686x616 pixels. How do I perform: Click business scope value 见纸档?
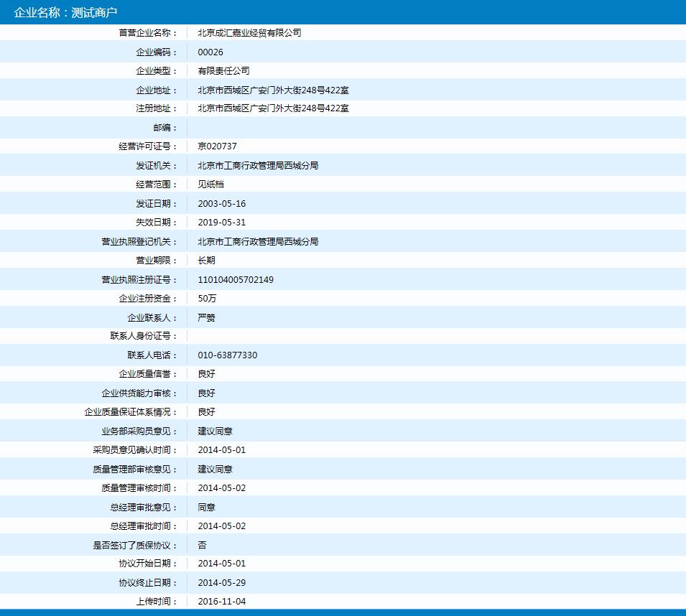210,184
